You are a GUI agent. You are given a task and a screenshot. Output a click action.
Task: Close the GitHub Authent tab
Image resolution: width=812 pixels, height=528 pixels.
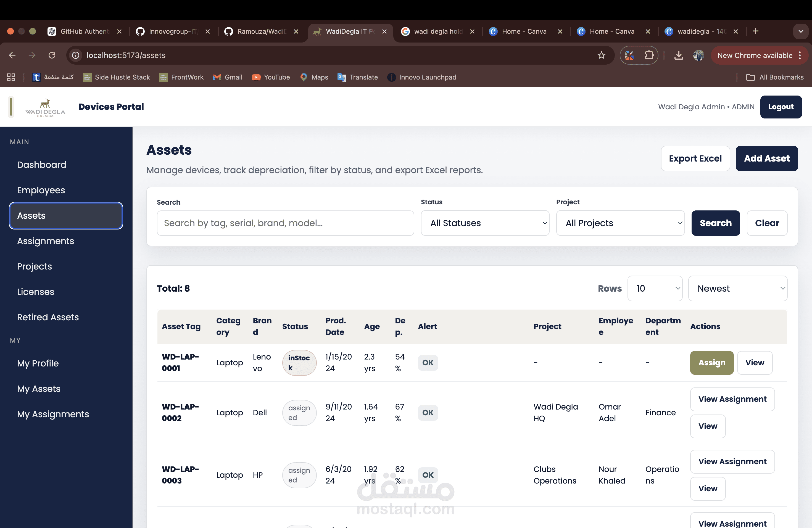click(x=119, y=31)
